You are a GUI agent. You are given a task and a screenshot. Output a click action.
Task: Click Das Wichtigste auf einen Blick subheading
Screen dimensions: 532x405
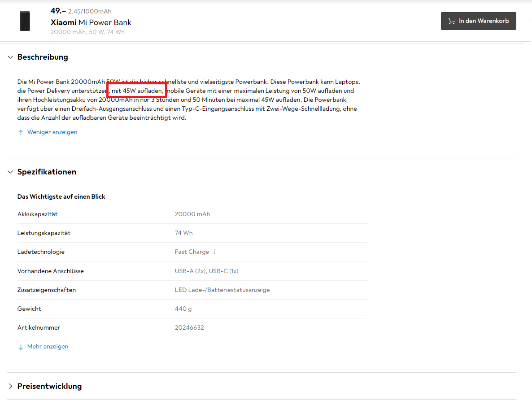pyautogui.click(x=61, y=197)
